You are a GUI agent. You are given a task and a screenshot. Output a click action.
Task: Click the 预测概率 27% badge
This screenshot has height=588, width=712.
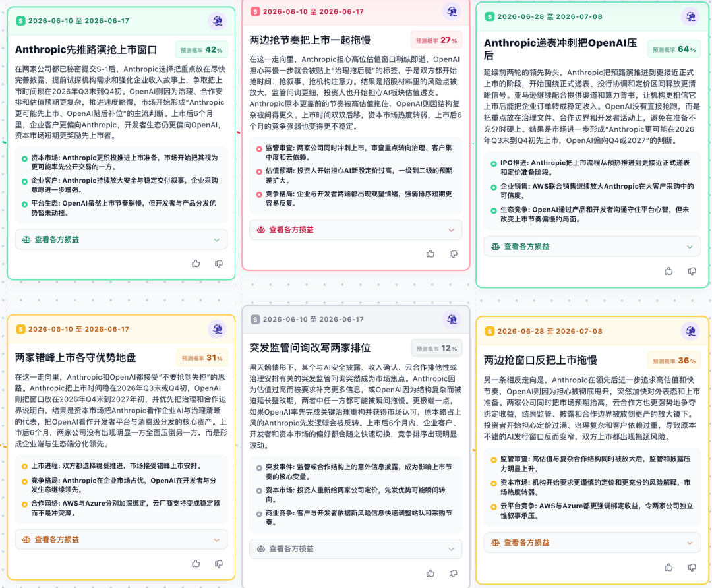[436, 40]
